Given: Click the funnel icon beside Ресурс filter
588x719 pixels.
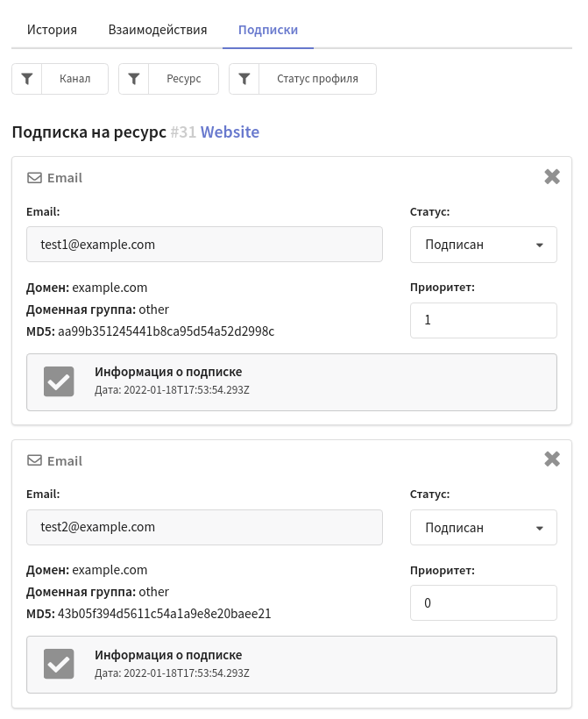Looking at the screenshot, I should (134, 79).
